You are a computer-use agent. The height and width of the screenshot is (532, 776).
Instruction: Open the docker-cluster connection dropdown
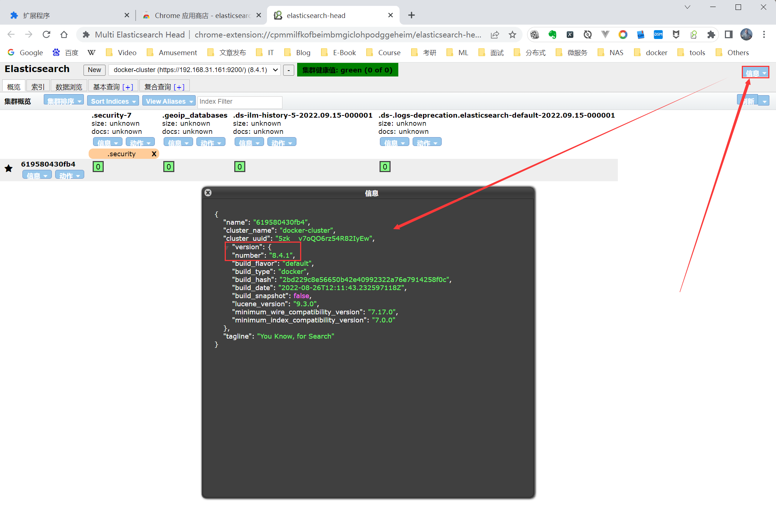click(195, 70)
